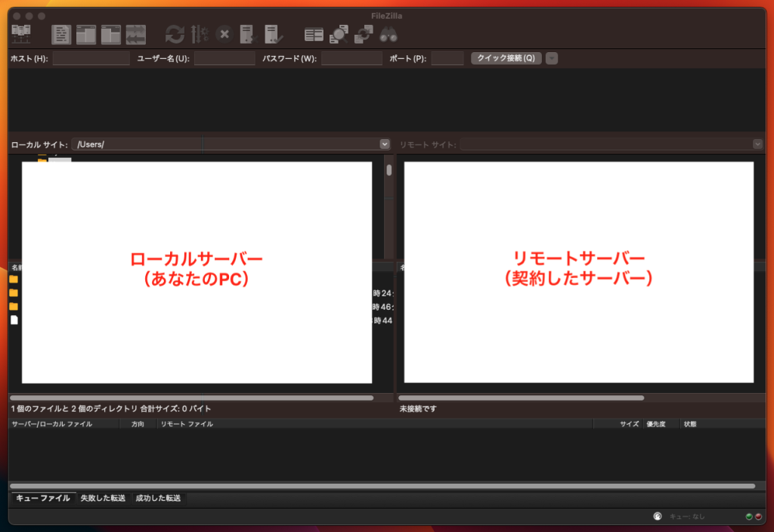Click the binoculars file search icon
The image size is (774, 532).
click(x=389, y=34)
